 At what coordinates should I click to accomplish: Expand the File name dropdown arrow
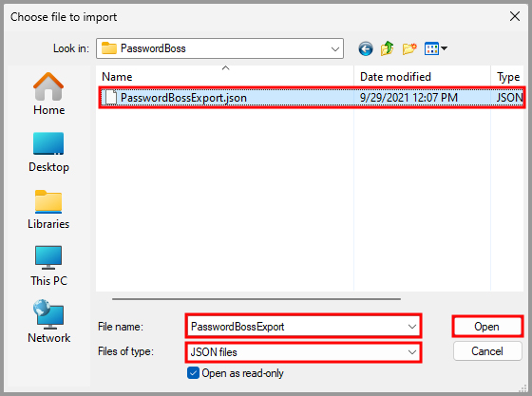[412, 327]
